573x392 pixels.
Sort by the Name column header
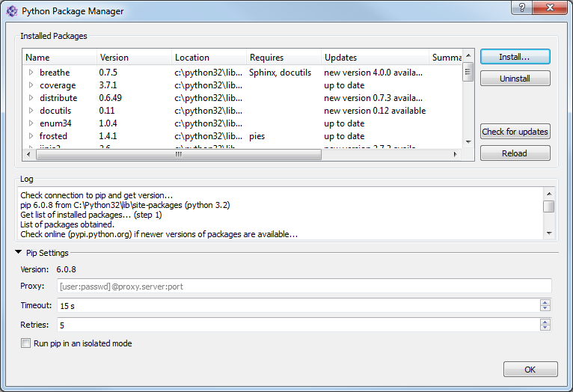point(60,58)
